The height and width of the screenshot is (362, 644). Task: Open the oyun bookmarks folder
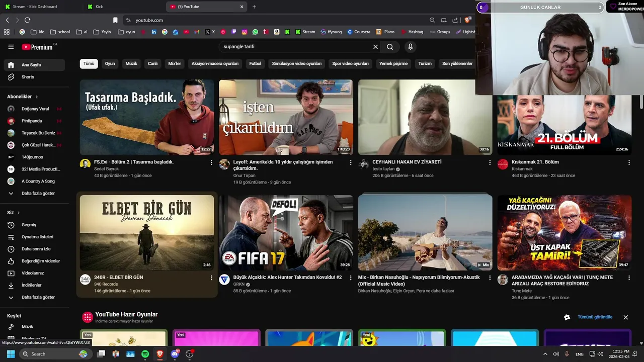pos(126,32)
